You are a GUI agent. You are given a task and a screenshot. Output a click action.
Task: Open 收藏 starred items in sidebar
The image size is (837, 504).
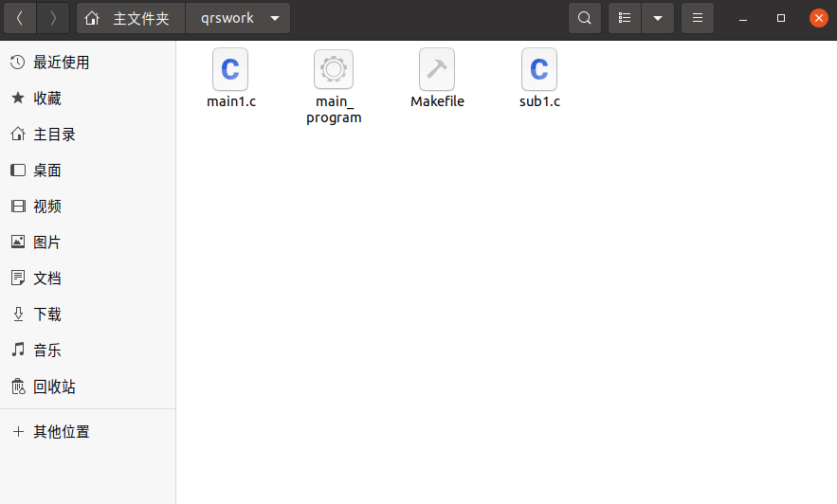[x=87, y=99]
